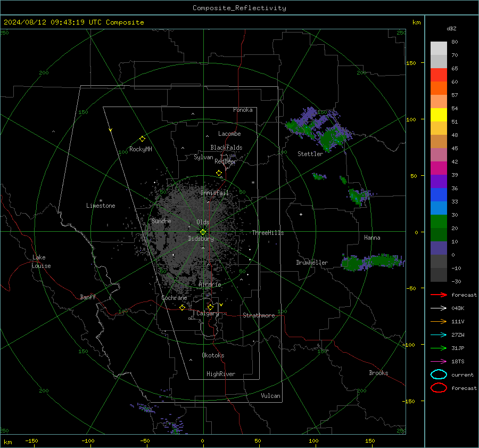Click the yellow 54 dBZ color swatch

439,115
